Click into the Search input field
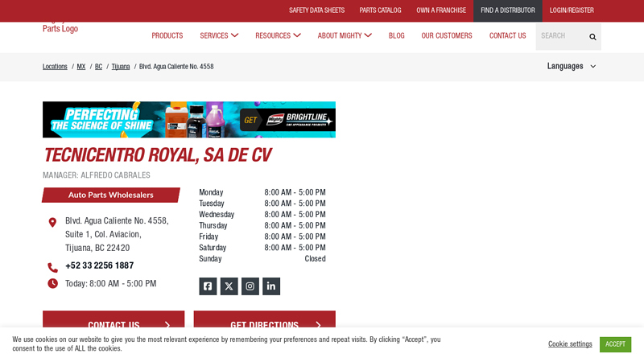644x362 pixels. [560, 36]
